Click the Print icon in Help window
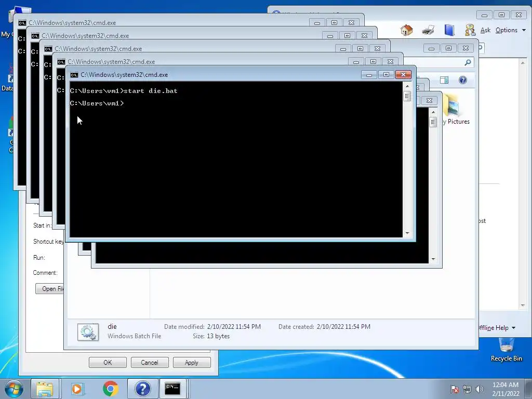Image resolution: width=532 pixels, height=399 pixels. [x=428, y=30]
